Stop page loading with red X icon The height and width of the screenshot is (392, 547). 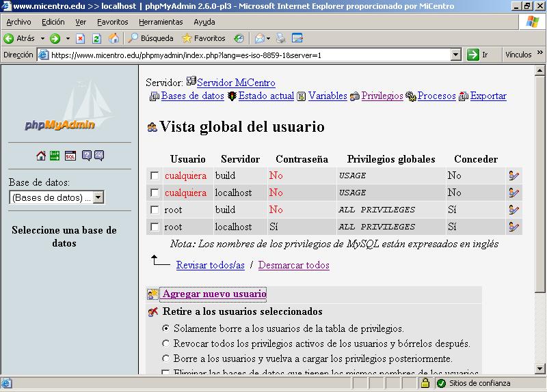[x=80, y=38]
